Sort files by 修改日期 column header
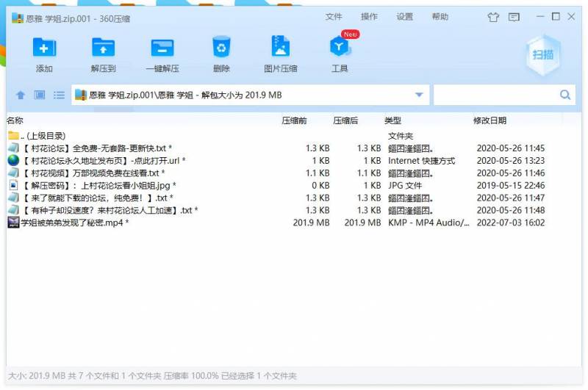The width and height of the screenshot is (588, 390). point(490,120)
